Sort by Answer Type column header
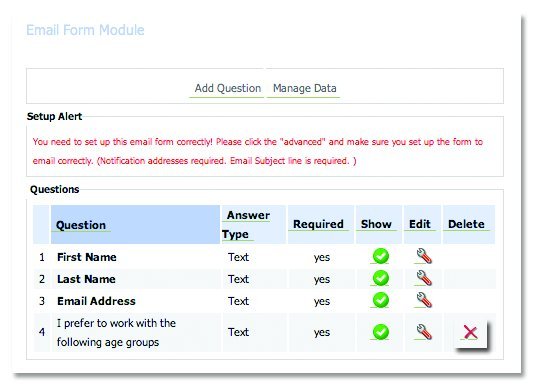 [x=246, y=224]
